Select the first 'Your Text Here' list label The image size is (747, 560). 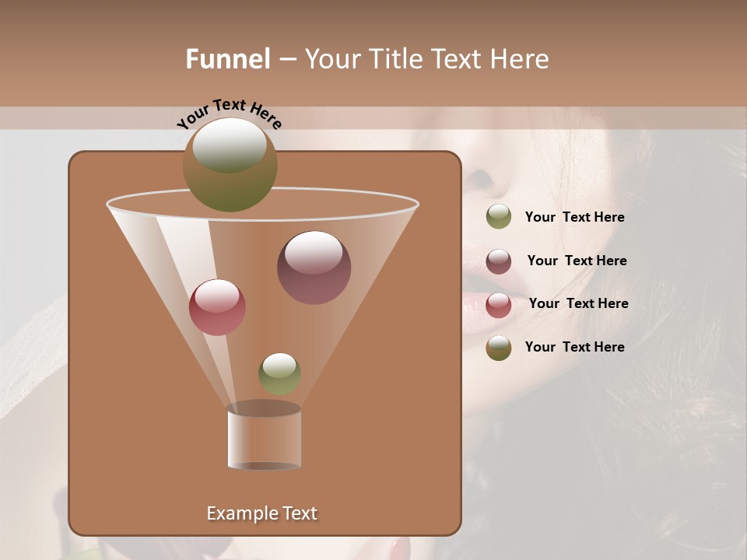tap(575, 217)
